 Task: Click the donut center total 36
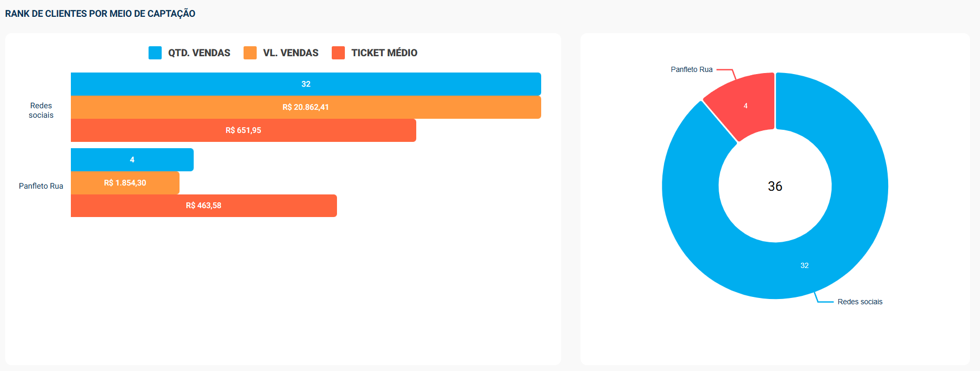775,186
